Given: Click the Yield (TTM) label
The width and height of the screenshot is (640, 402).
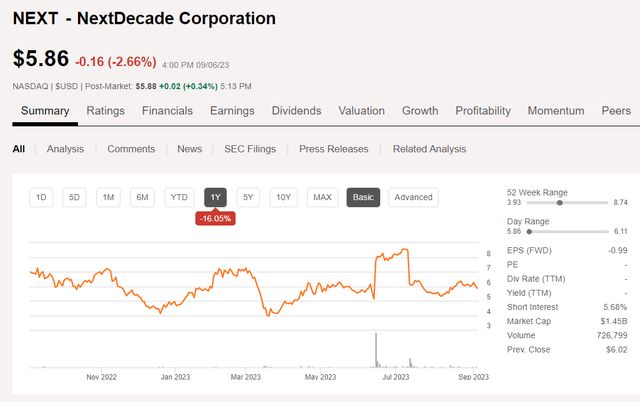Looking at the screenshot, I should pos(529,293).
